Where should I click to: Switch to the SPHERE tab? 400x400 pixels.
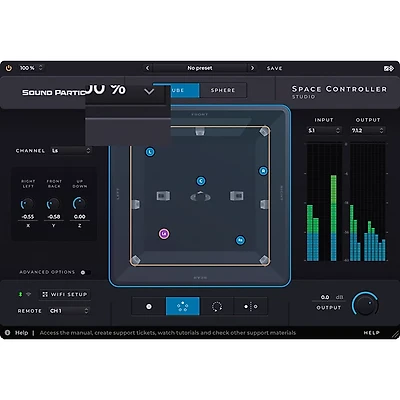click(223, 90)
